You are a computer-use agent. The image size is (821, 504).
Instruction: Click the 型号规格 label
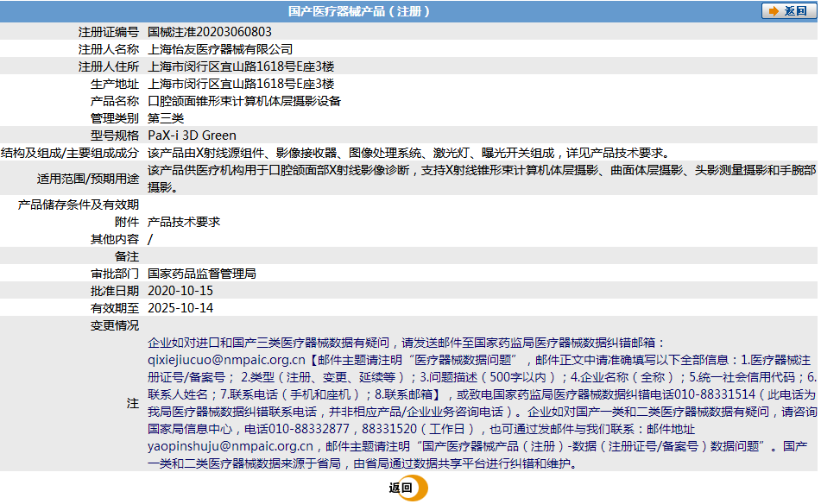coord(114,135)
